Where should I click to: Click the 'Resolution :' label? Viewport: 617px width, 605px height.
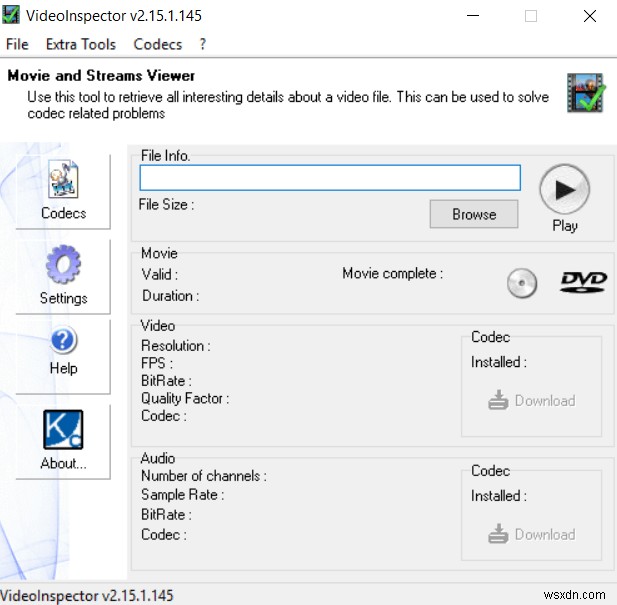pos(176,345)
